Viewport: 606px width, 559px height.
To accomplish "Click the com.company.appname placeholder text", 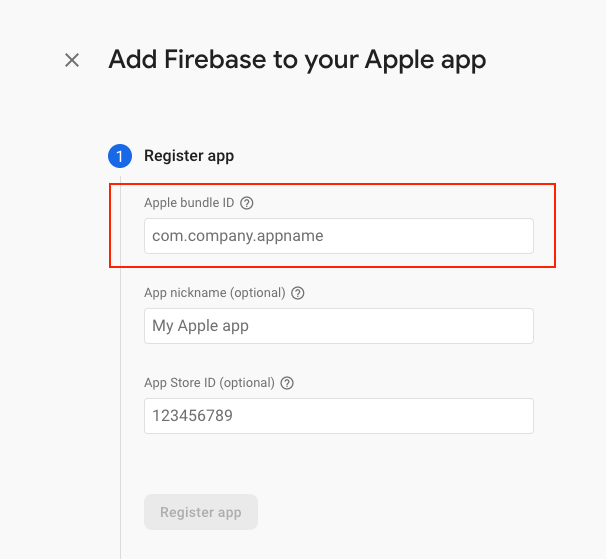I will (x=238, y=236).
